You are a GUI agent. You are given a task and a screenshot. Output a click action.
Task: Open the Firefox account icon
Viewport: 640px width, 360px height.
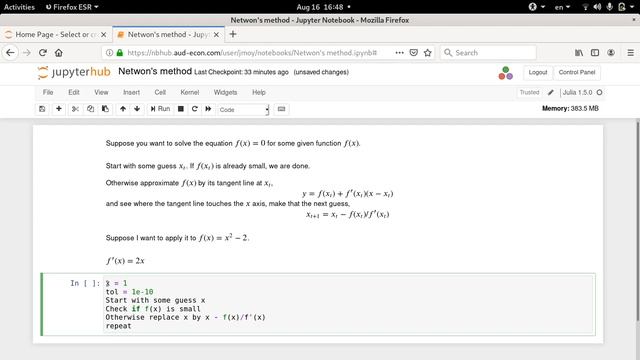pyautogui.click(x=611, y=53)
